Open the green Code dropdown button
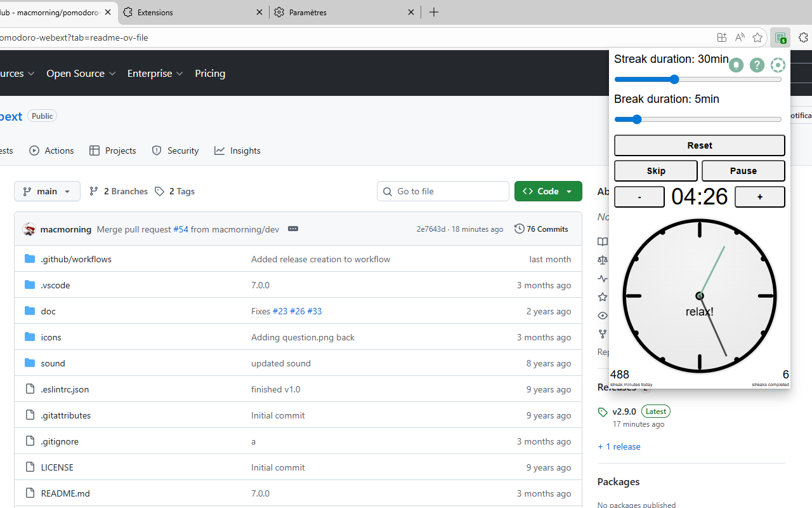 pyautogui.click(x=548, y=191)
